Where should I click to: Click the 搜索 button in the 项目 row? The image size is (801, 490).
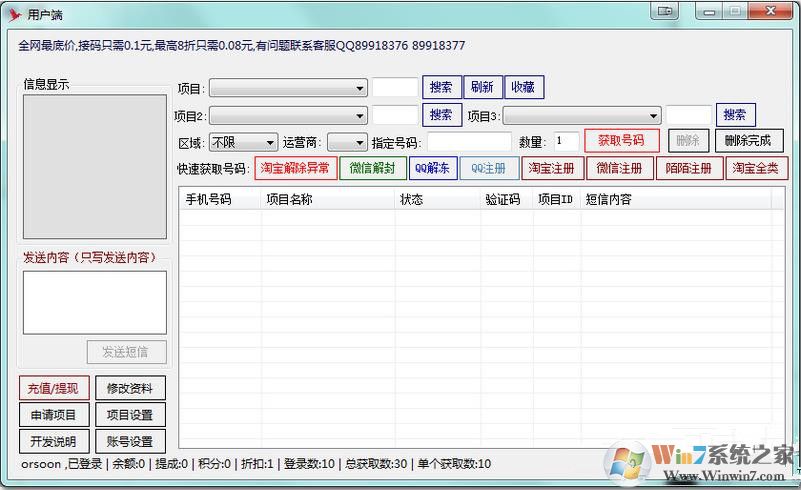click(x=441, y=87)
